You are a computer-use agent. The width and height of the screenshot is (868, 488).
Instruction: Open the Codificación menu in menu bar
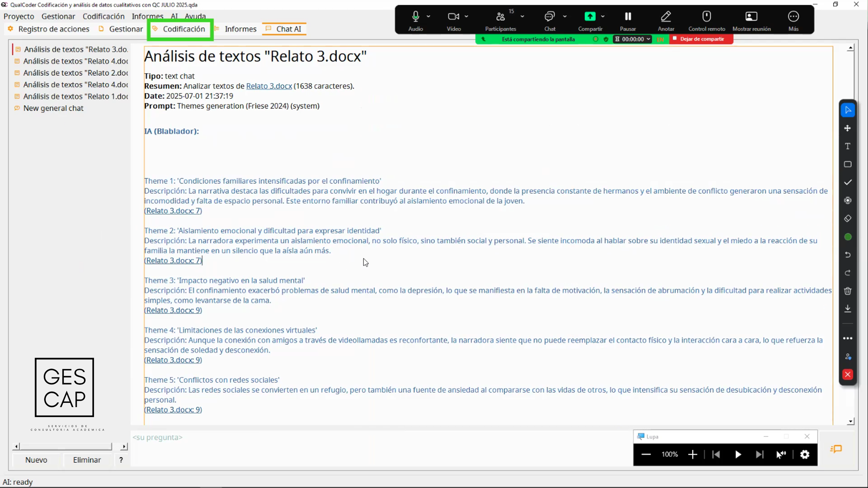[103, 16]
